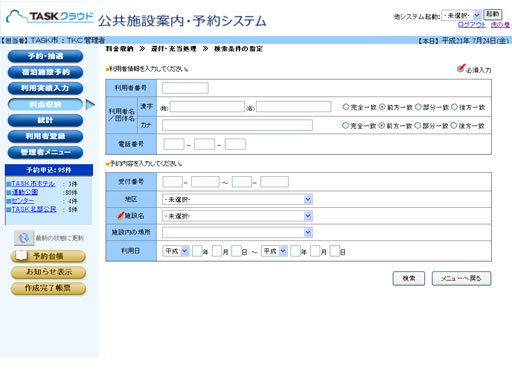Select 前方一致 radio in カナ row
The image size is (512, 384).
382,125
